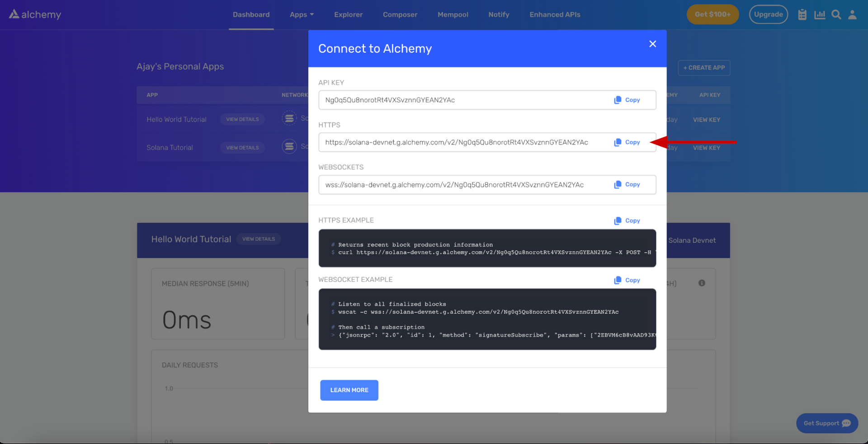Open the user profile icon
The image size is (868, 444).
852,14
